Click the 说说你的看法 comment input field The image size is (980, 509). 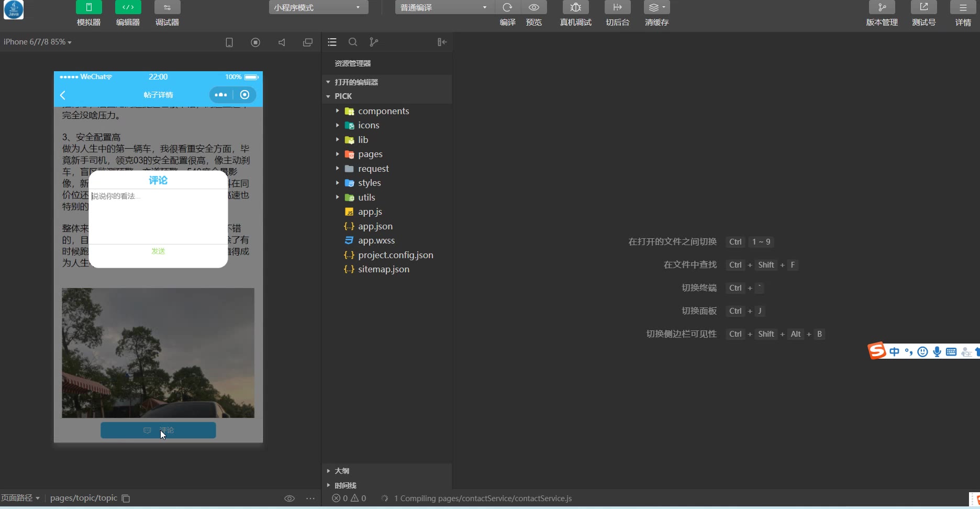coord(158,216)
